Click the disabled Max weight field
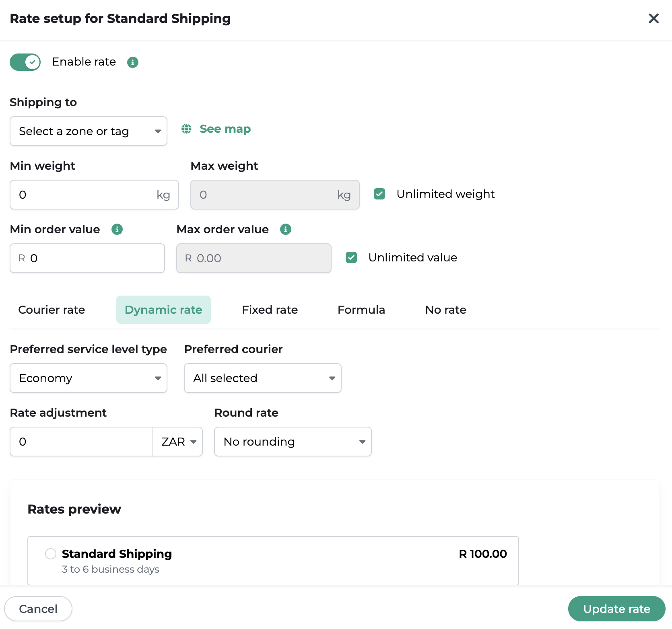672x629 pixels. click(x=275, y=195)
